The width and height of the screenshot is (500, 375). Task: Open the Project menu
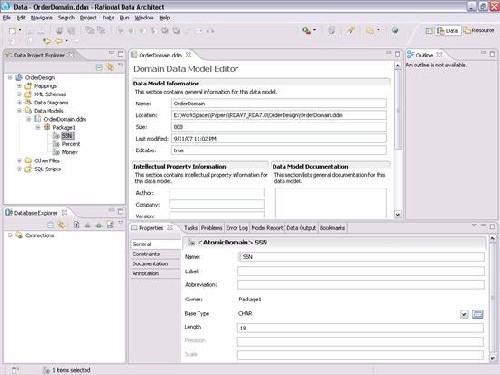click(88, 18)
